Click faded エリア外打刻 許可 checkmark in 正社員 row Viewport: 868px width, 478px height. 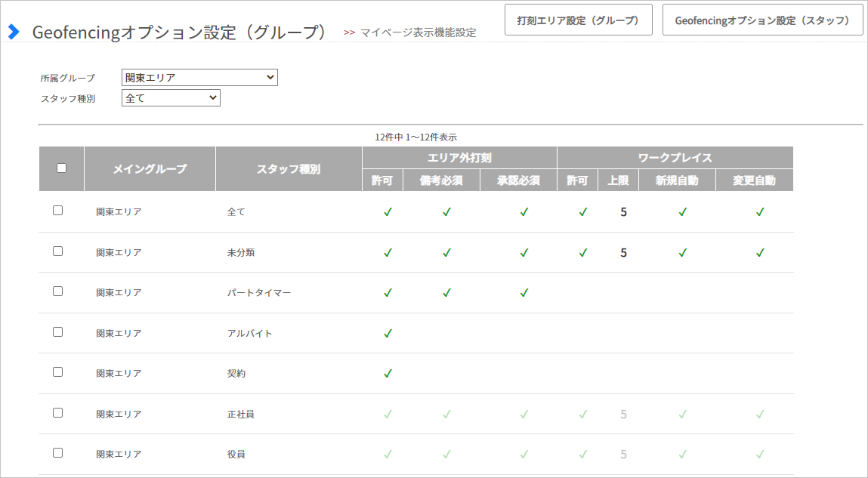click(x=388, y=414)
